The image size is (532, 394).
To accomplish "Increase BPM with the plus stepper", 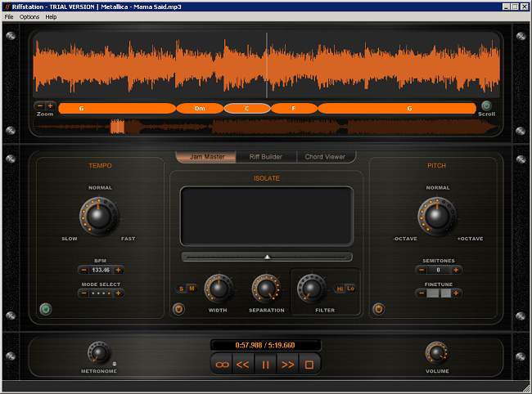I will (119, 270).
